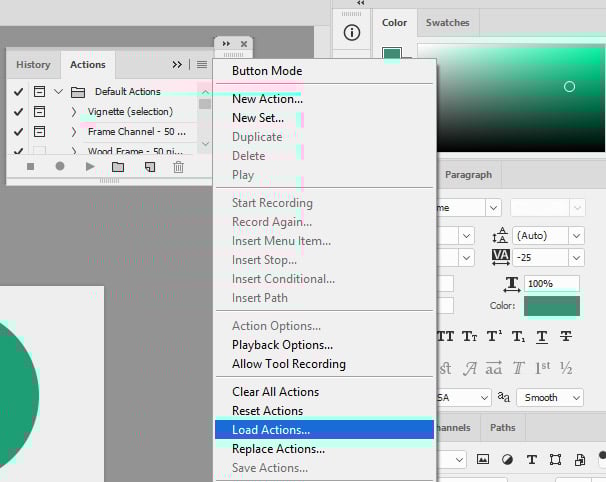Switch to the Swatches tab
The height and width of the screenshot is (482, 606).
(x=448, y=23)
